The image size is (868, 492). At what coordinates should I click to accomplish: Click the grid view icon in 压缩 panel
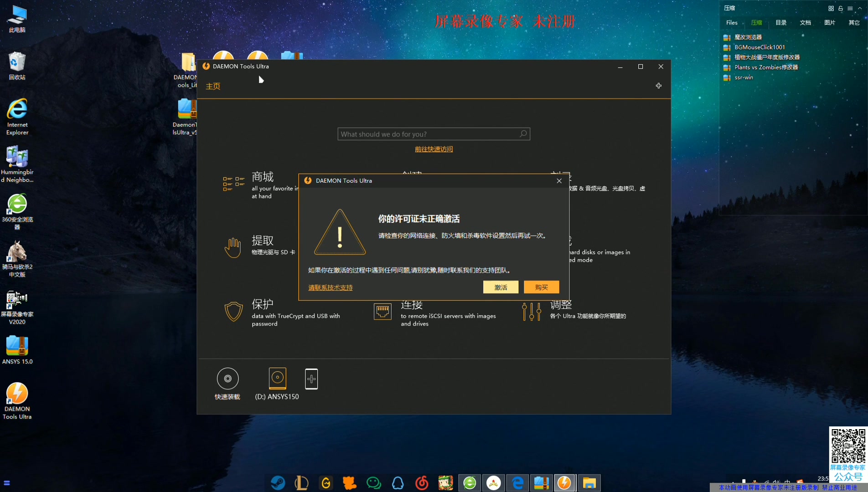[x=831, y=8]
